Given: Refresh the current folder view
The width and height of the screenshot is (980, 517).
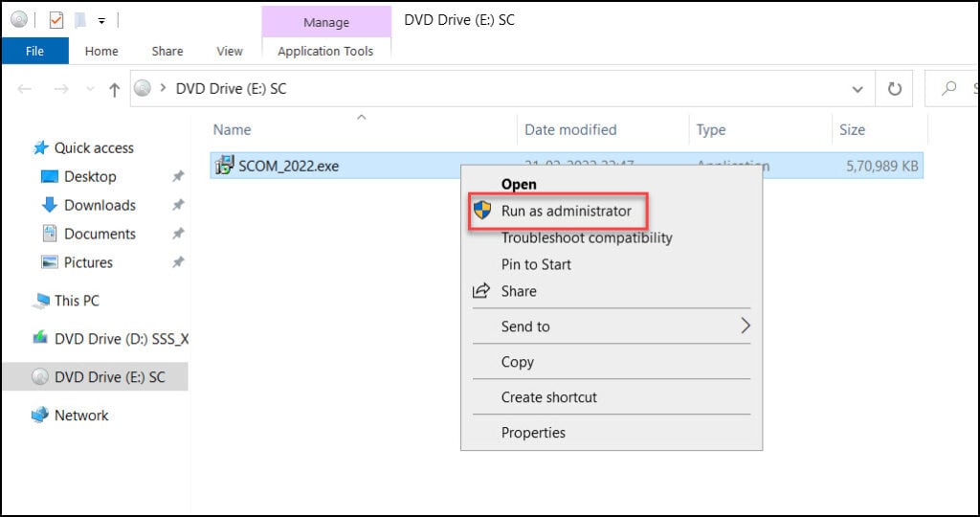Looking at the screenshot, I should pos(895,89).
